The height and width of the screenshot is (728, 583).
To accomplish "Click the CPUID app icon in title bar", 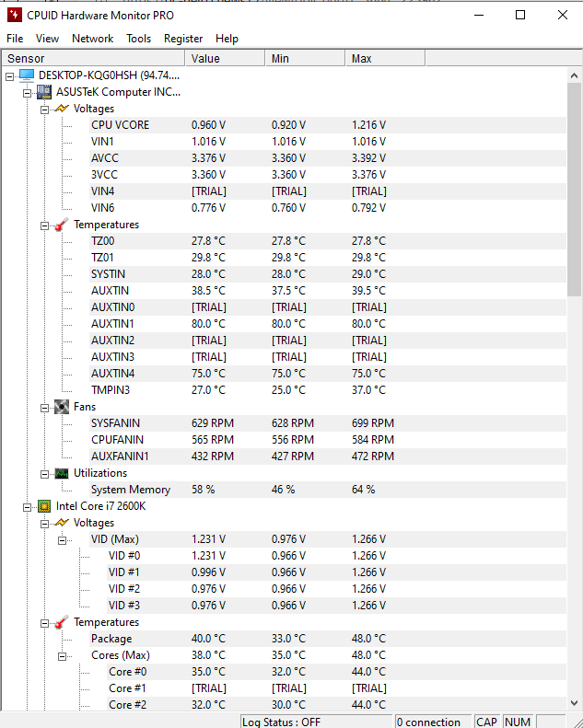I will point(14,15).
